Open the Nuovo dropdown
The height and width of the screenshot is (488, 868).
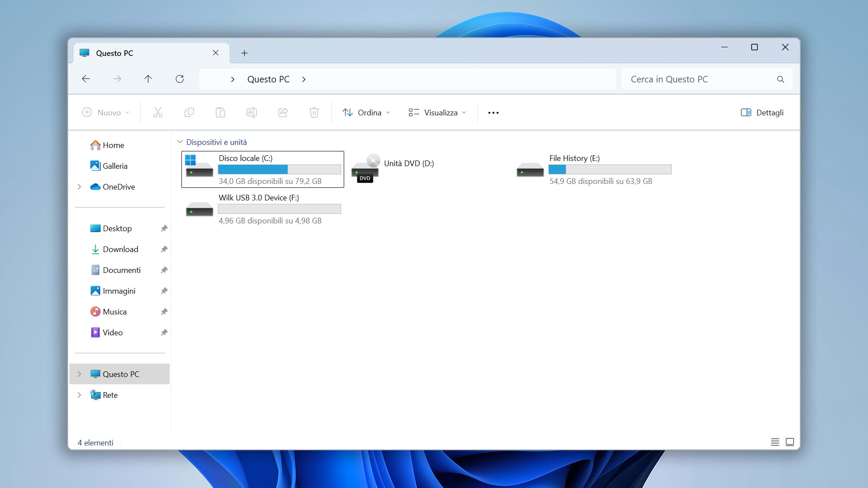(106, 113)
